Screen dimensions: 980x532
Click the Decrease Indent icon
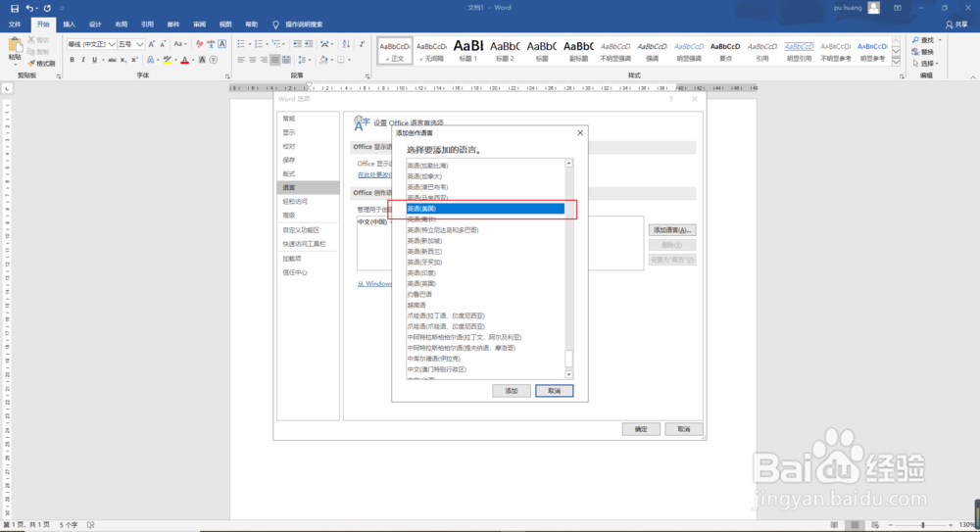[298, 44]
